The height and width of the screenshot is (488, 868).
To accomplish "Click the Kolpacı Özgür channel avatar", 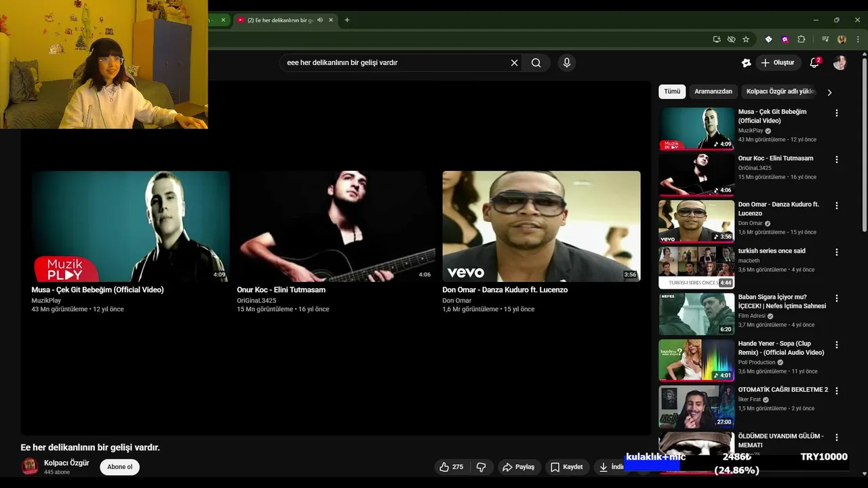I will pyautogui.click(x=30, y=466).
